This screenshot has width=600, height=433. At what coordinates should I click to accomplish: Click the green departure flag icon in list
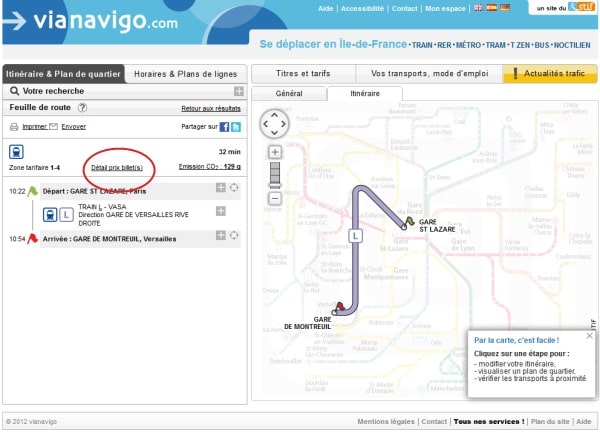coord(33,191)
